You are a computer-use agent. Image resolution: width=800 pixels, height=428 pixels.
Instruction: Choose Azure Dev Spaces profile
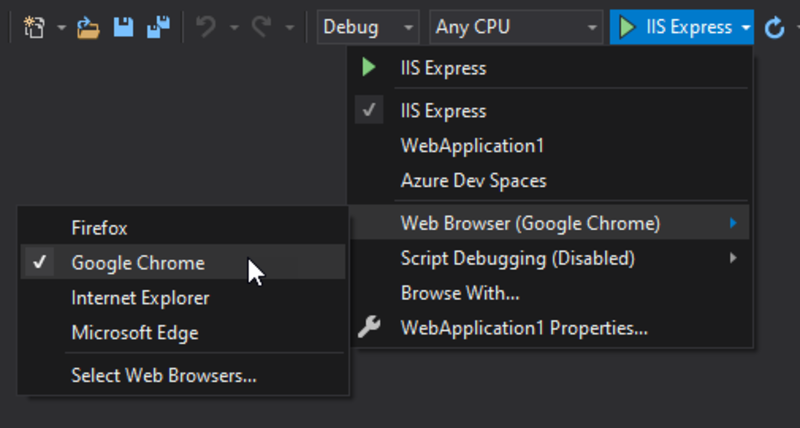coord(551,181)
